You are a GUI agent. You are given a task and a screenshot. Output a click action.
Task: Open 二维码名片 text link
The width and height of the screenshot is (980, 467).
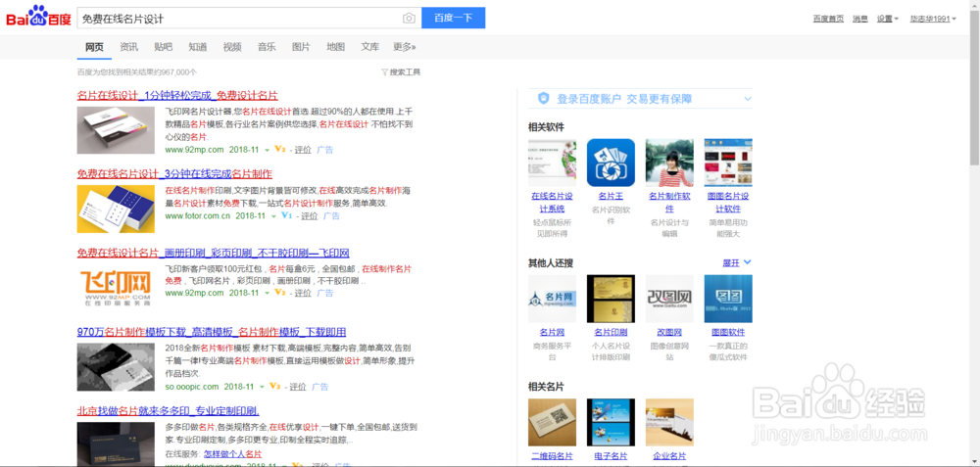(x=552, y=456)
